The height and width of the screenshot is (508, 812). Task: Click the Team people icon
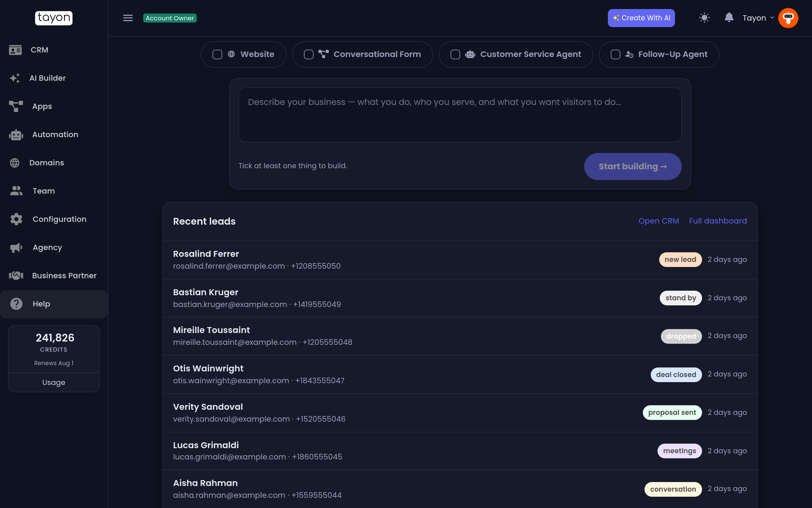pos(16,191)
